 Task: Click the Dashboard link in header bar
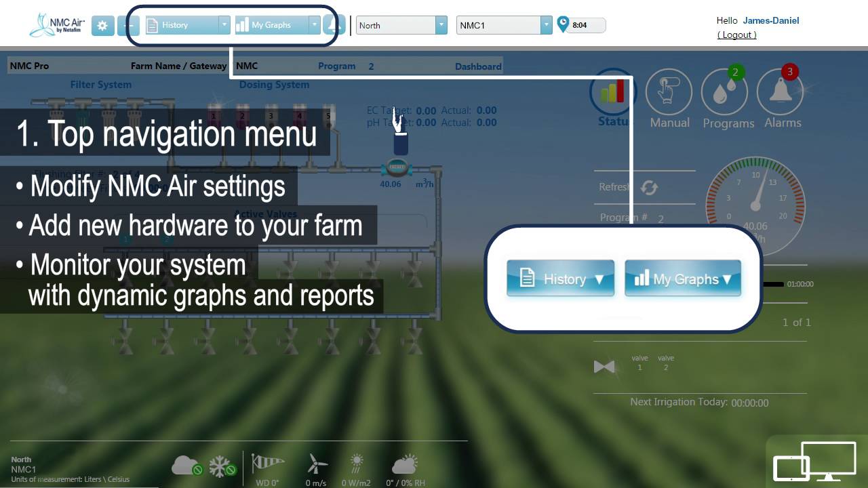click(478, 66)
